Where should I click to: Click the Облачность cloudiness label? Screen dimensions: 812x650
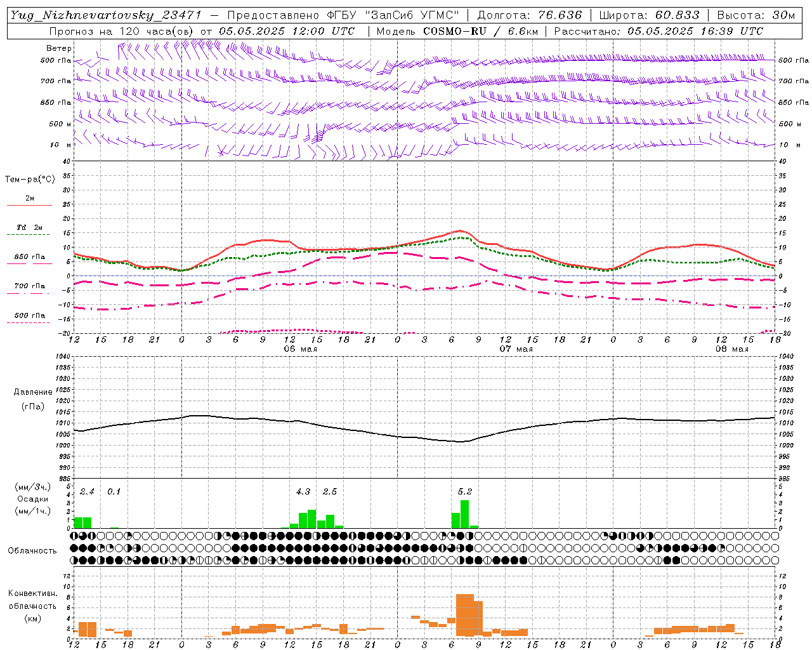coord(32,551)
